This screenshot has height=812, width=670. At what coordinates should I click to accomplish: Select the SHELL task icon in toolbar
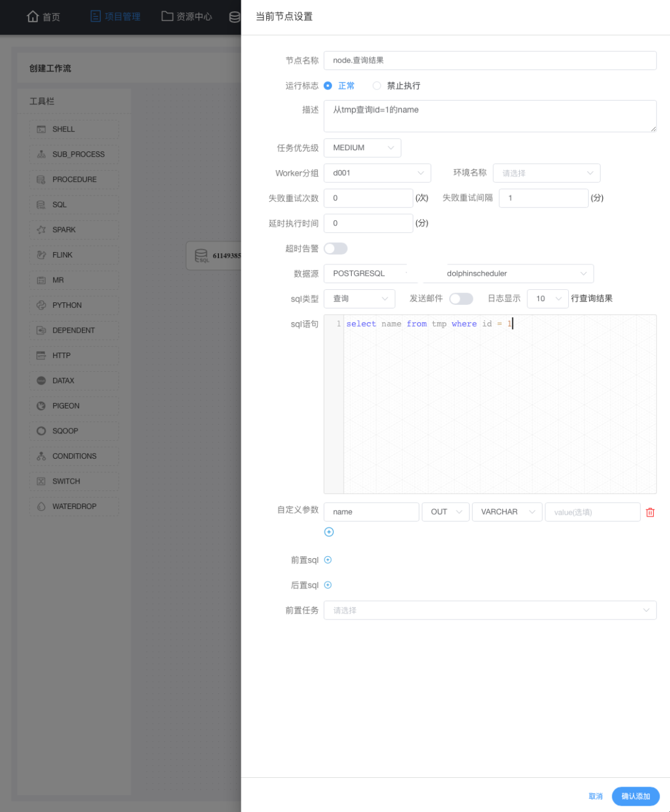pyautogui.click(x=41, y=129)
